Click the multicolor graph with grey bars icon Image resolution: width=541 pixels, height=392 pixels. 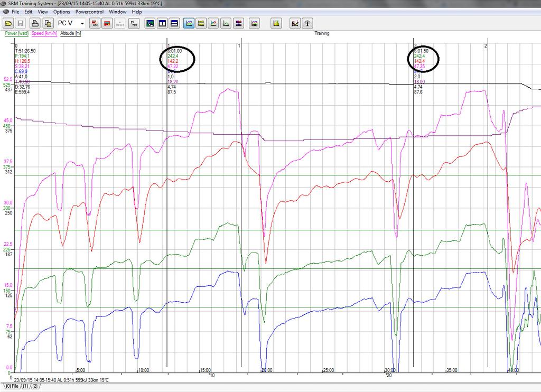click(254, 23)
